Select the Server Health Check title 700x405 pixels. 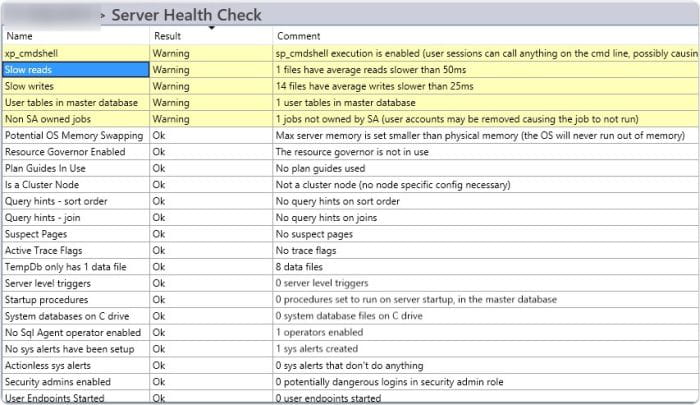186,15
